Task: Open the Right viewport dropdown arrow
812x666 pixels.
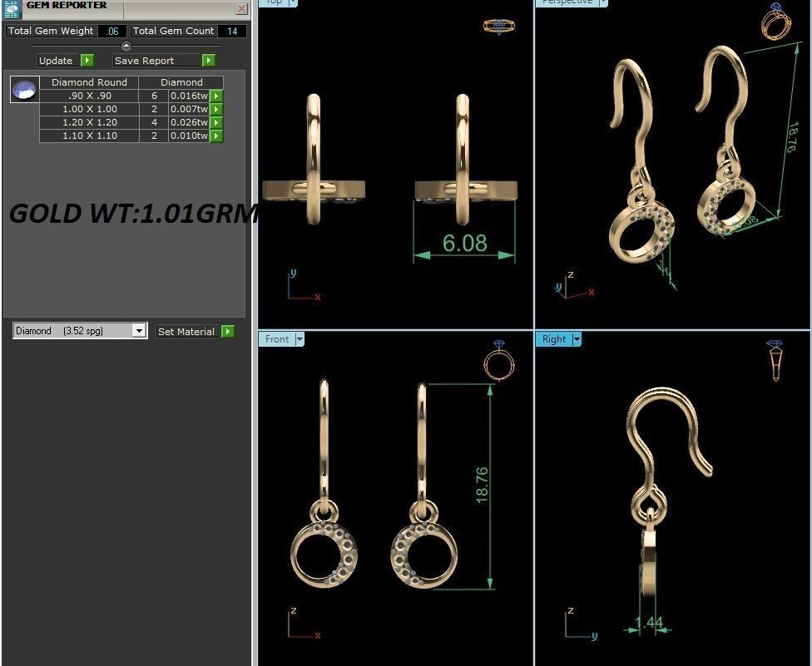Action: pos(577,339)
